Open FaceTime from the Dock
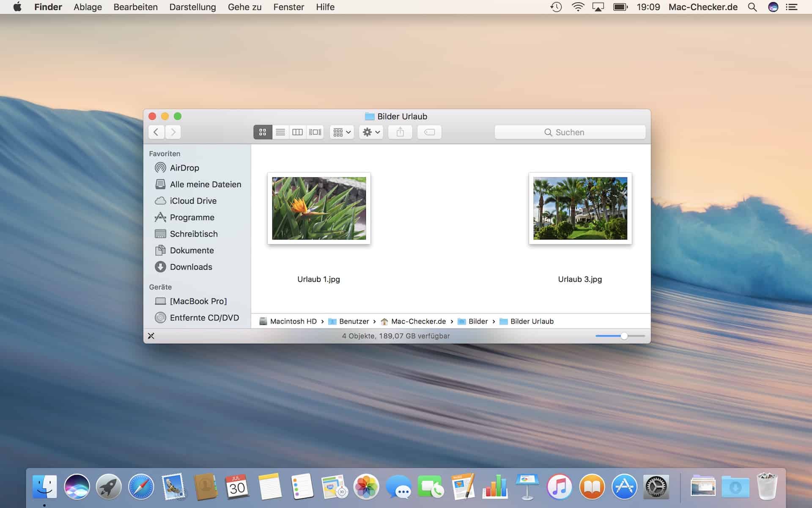 431,486
